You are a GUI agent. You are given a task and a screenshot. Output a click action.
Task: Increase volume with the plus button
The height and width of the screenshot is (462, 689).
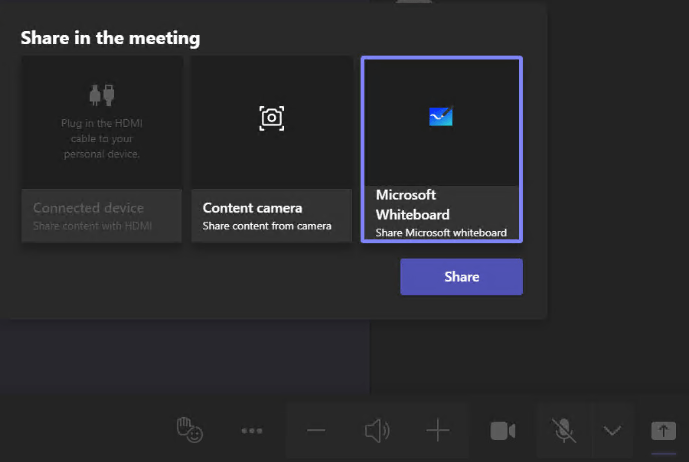438,431
